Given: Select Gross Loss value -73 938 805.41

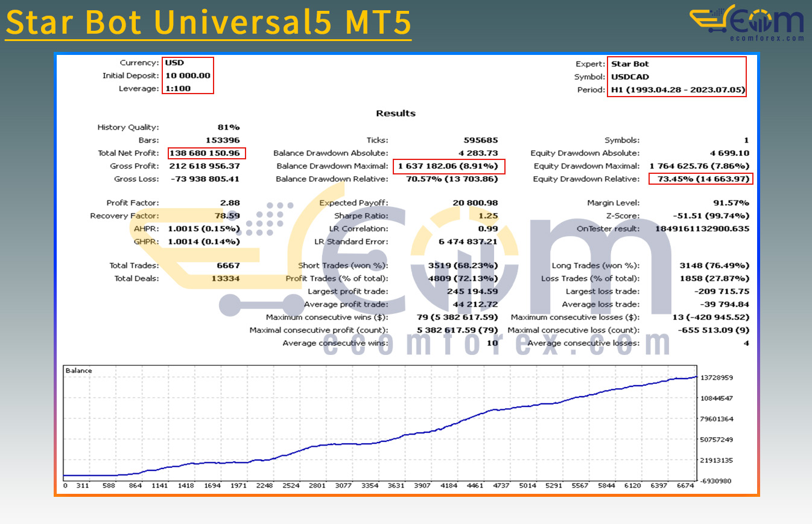Looking at the screenshot, I should point(204,179).
